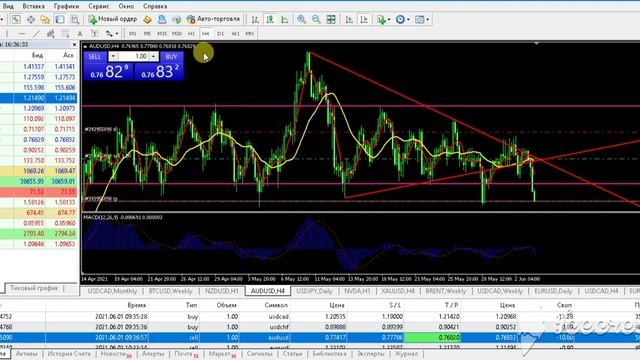
Task: Launch MetaEditor with yellow diamond icon
Action: pyautogui.click(x=147, y=19)
